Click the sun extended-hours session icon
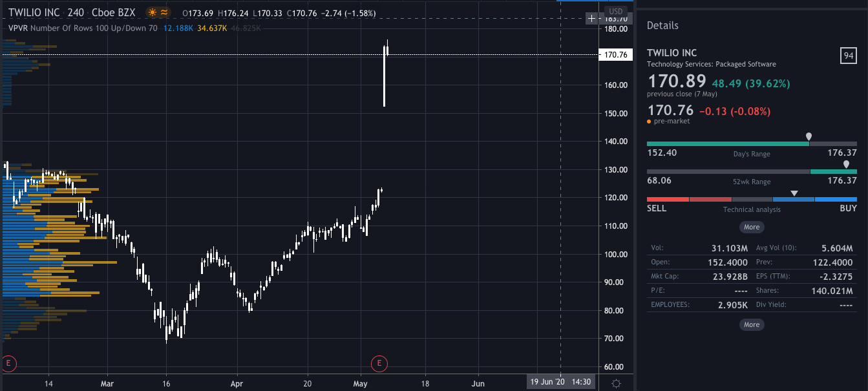Screen dimensions: 868x391 point(151,13)
